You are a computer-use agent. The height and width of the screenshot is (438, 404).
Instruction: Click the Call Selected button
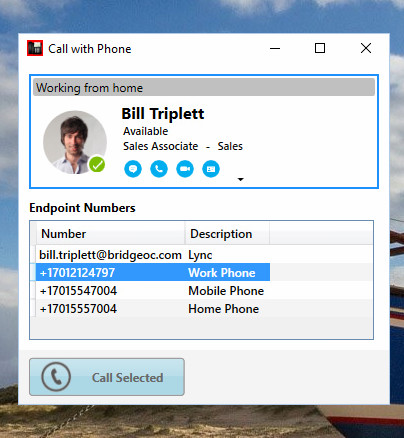tap(107, 377)
